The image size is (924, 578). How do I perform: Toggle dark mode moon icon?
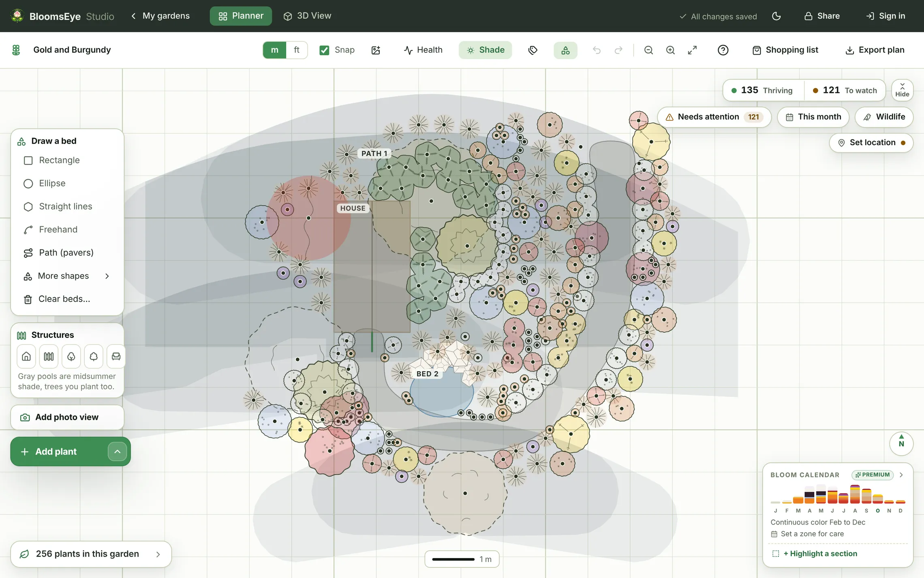pyautogui.click(x=776, y=16)
